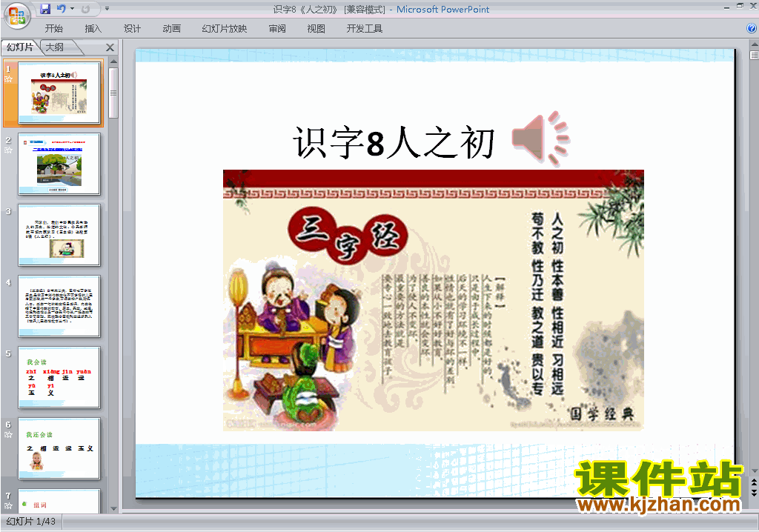The height and width of the screenshot is (532, 759).
Task: Select slide 4 thumbnail with the text paragraph
Action: click(59, 307)
